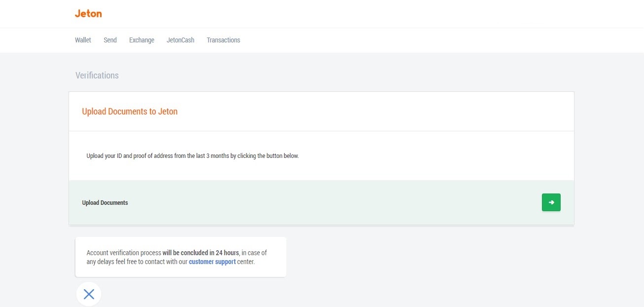This screenshot has width=644, height=307.
Task: Open the Exchange section
Action: (x=142, y=40)
